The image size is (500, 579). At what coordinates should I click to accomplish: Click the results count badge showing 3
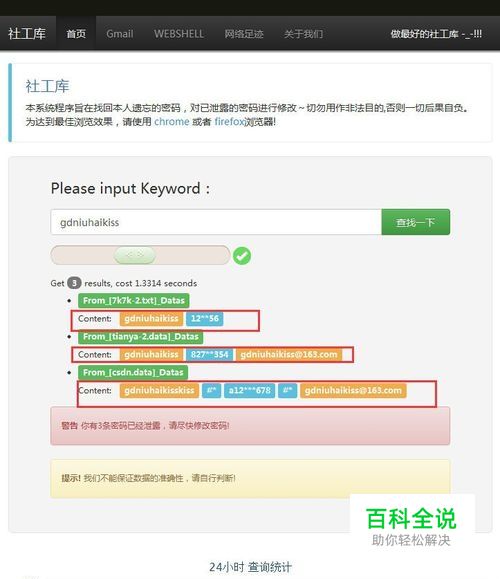[74, 283]
